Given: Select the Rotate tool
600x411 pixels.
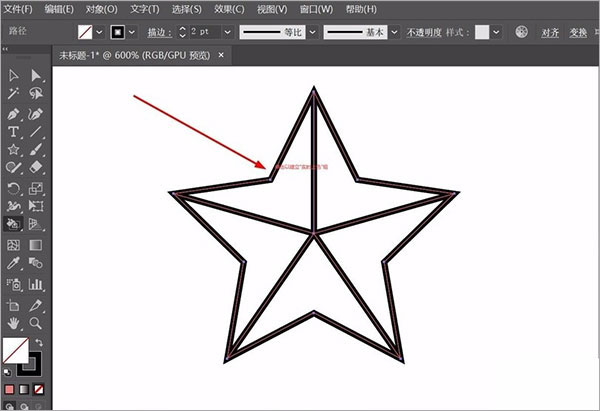Looking at the screenshot, I should pyautogui.click(x=14, y=187).
